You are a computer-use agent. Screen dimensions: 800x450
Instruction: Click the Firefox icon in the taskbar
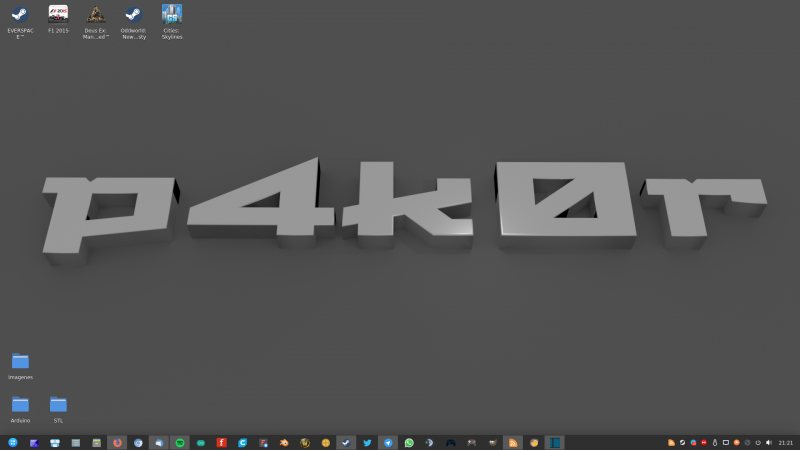click(x=117, y=442)
